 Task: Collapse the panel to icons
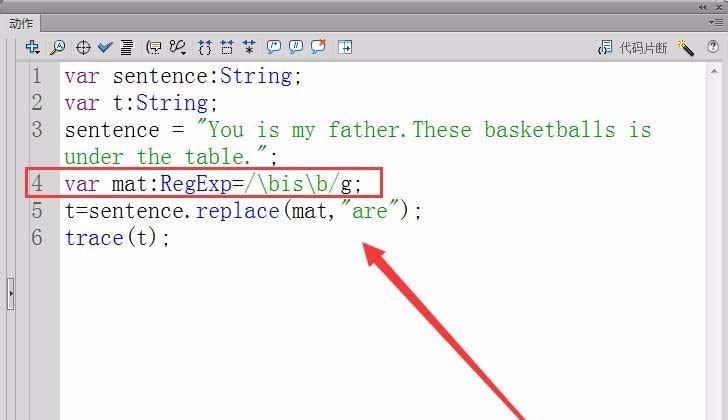click(x=702, y=7)
